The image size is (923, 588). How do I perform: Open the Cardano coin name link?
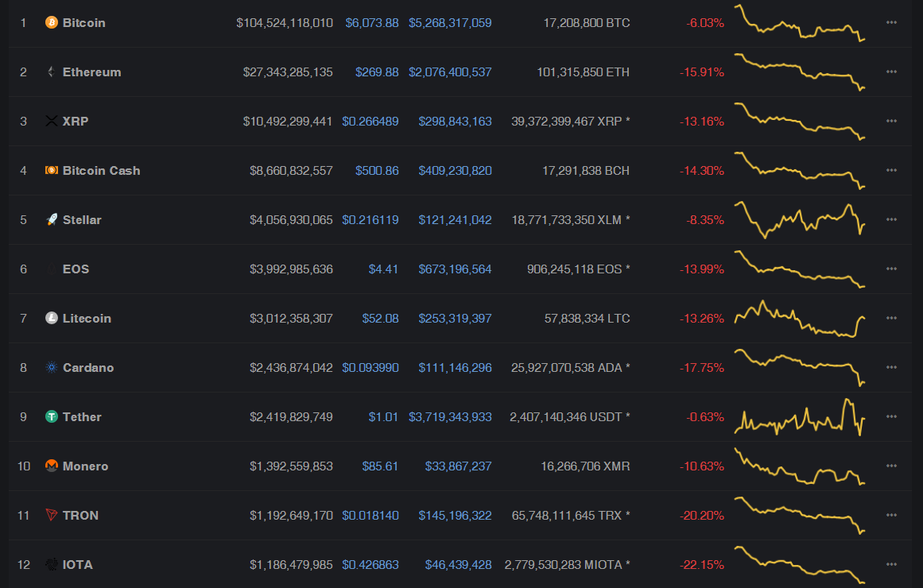[88, 367]
